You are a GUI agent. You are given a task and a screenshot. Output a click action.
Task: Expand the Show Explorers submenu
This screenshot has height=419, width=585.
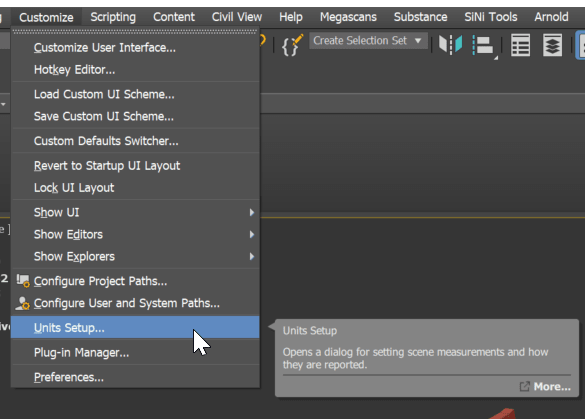click(x=135, y=256)
